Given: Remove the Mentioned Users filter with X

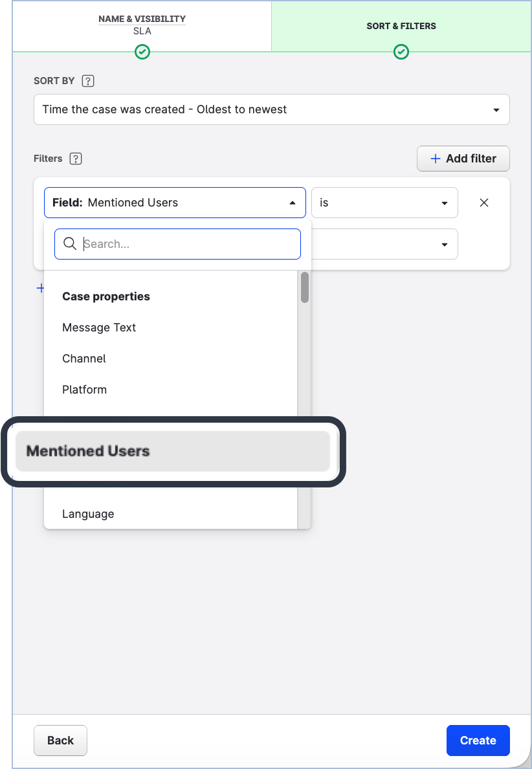Looking at the screenshot, I should 483,203.
